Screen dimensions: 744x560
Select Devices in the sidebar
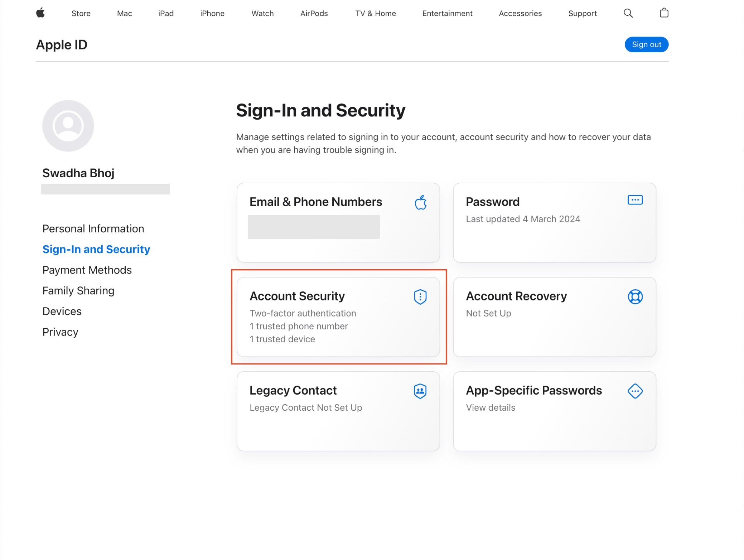(62, 311)
